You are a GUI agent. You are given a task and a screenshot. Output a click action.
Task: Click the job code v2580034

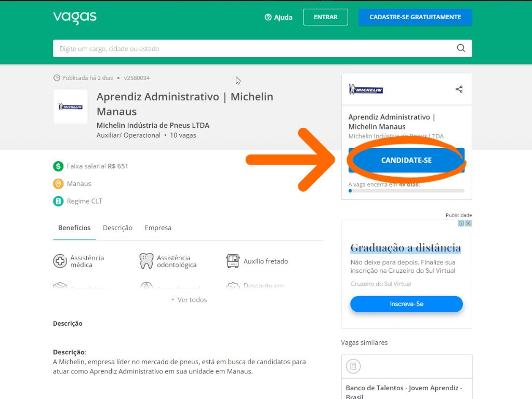137,78
